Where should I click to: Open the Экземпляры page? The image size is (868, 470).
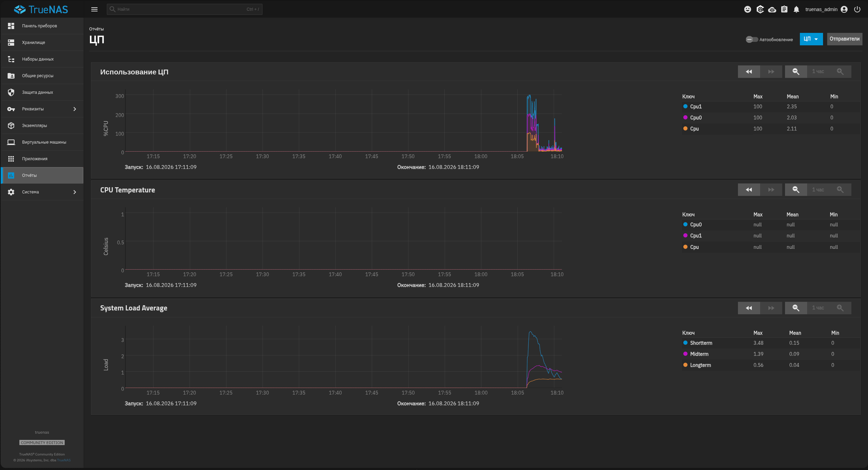tap(42, 126)
